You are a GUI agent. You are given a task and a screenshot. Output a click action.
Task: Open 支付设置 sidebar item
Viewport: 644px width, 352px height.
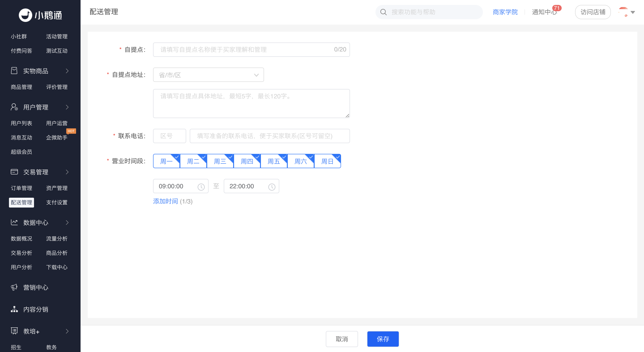point(57,202)
